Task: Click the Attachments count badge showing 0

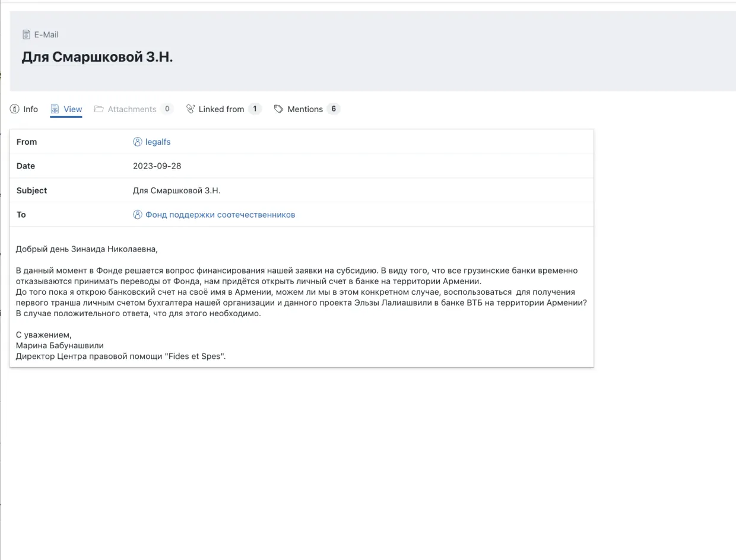Action: pos(167,109)
